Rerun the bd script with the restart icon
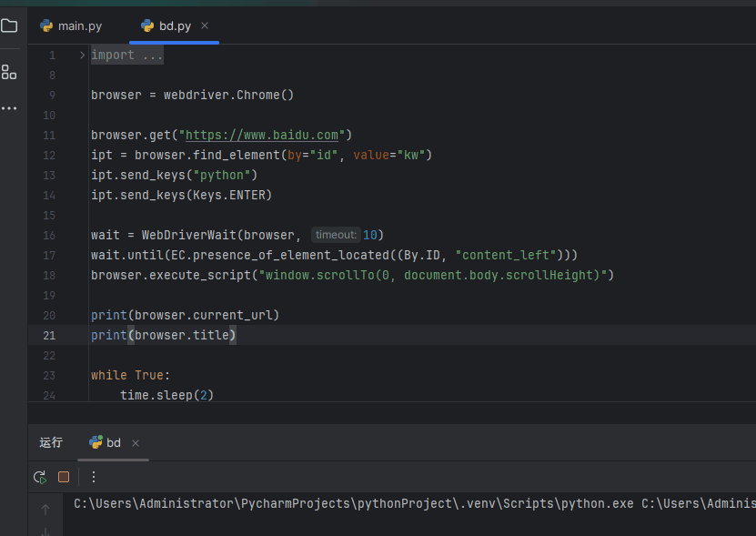This screenshot has height=536, width=756. click(39, 476)
